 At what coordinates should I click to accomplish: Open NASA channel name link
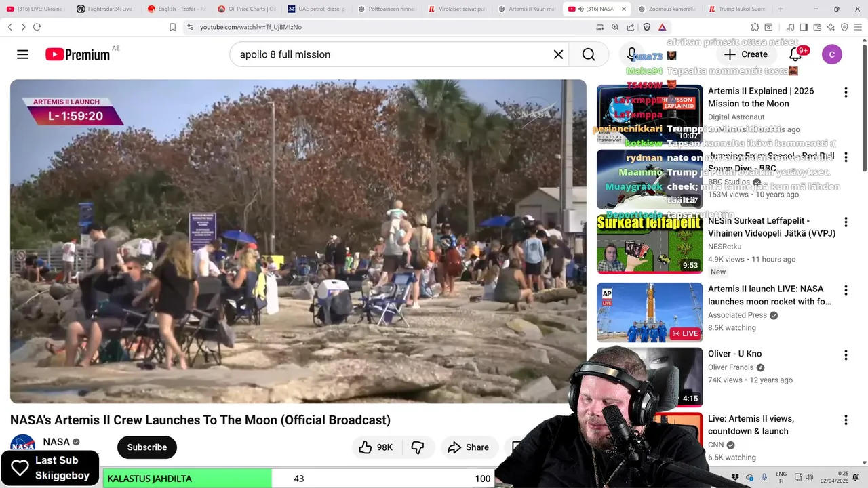click(x=56, y=442)
